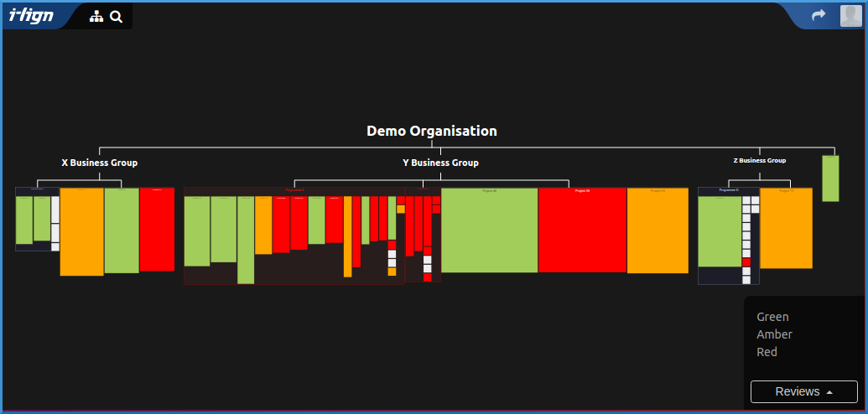Open the orange project under Z Business Group

tap(786, 228)
